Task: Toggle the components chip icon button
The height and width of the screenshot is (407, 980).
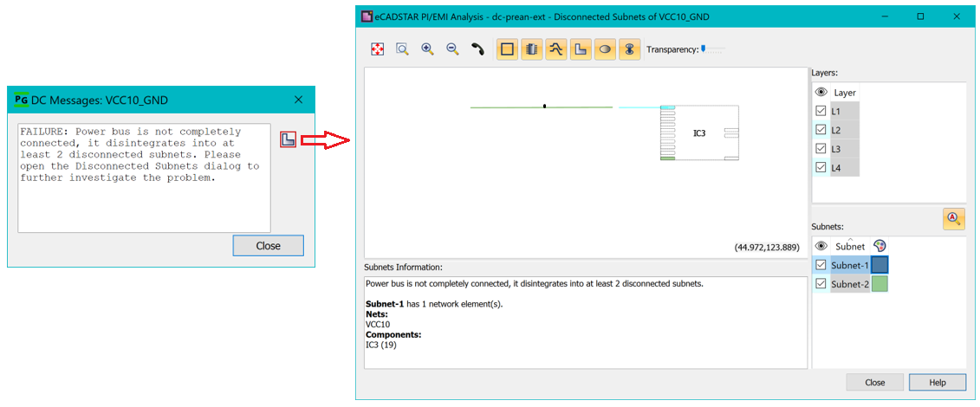Action: [531, 49]
